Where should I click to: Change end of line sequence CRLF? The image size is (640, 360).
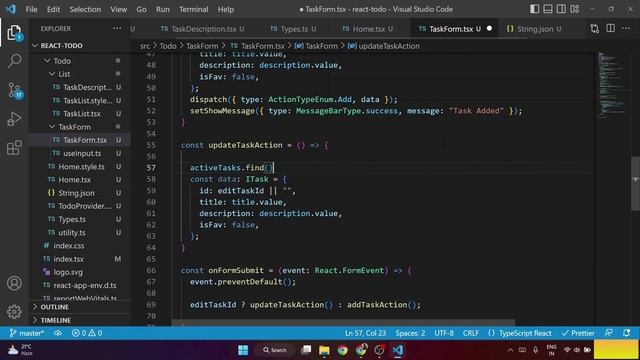(471, 333)
